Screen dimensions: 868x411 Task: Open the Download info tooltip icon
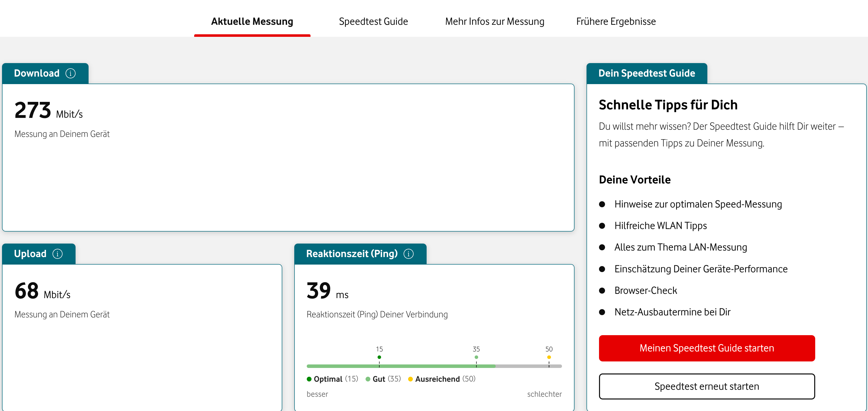(x=70, y=73)
